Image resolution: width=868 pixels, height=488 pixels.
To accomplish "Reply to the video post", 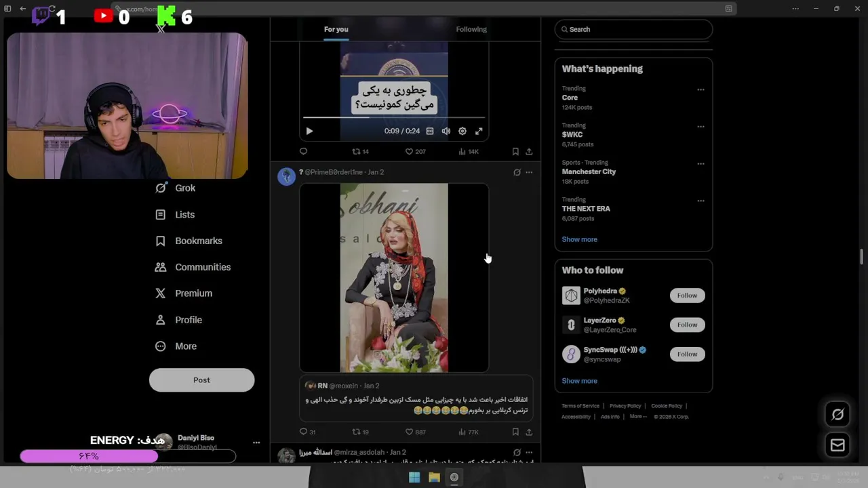I will pyautogui.click(x=303, y=152).
